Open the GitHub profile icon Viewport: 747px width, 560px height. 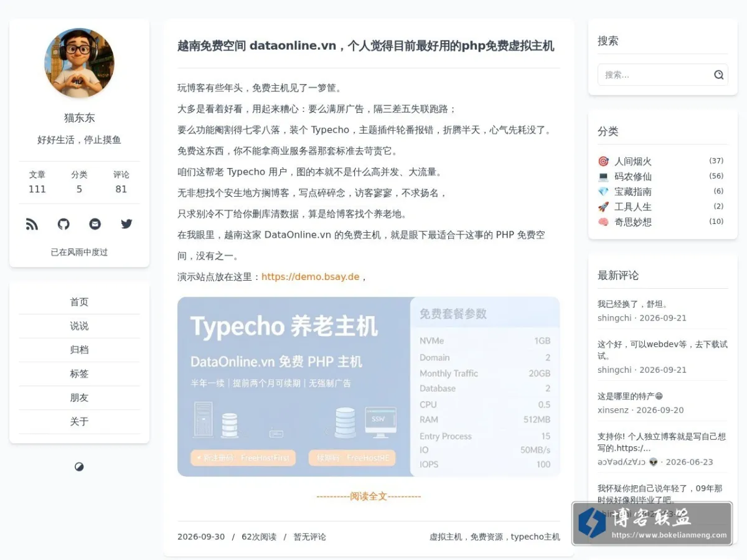(63, 224)
